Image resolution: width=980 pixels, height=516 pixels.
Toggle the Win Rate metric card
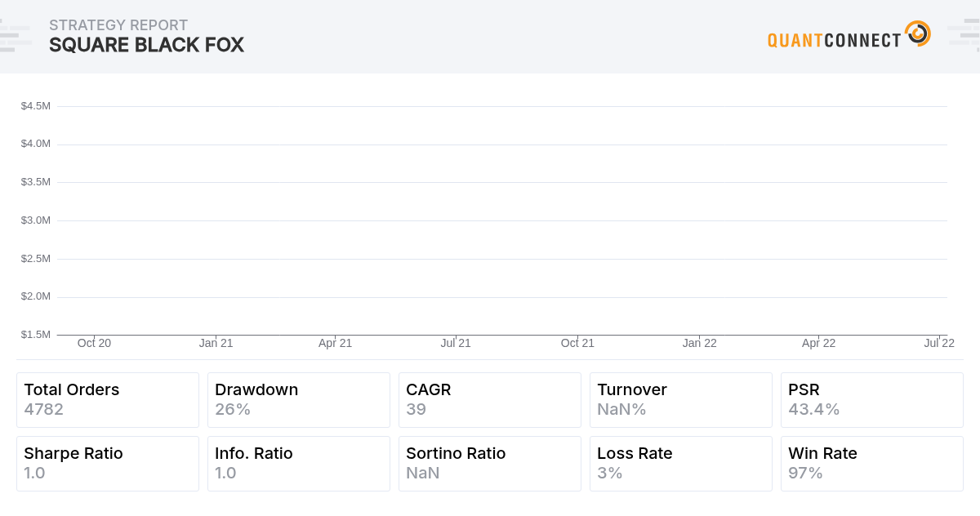pos(872,463)
